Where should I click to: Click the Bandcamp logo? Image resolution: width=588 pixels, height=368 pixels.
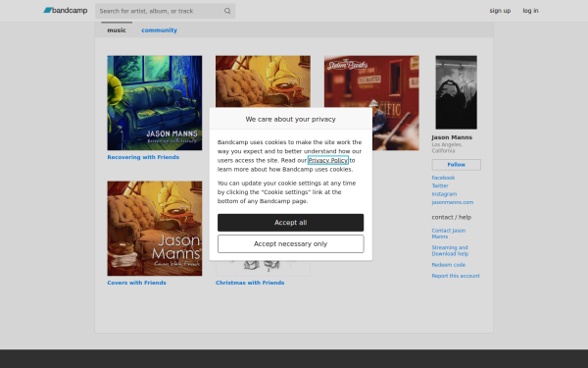pos(66,11)
